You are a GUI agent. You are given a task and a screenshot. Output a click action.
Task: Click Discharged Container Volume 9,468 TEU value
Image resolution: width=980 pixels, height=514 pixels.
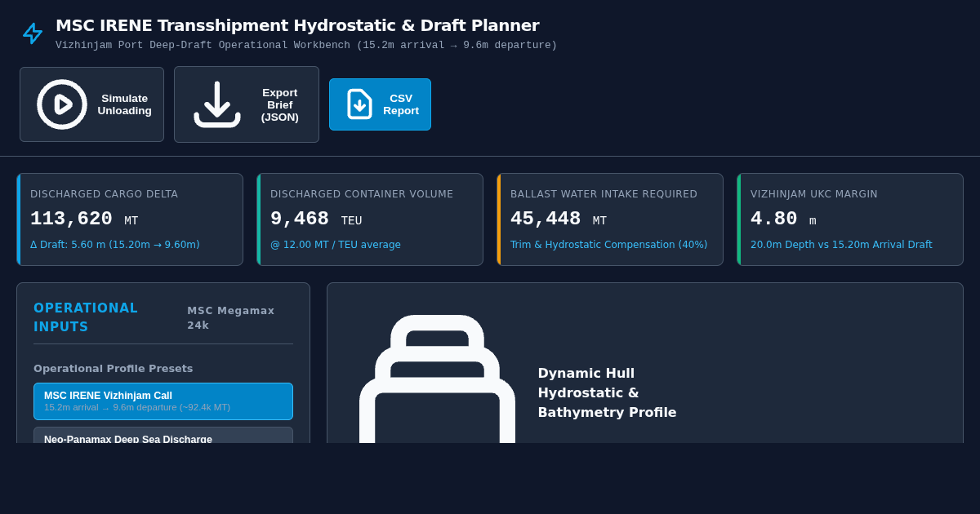tap(316, 219)
